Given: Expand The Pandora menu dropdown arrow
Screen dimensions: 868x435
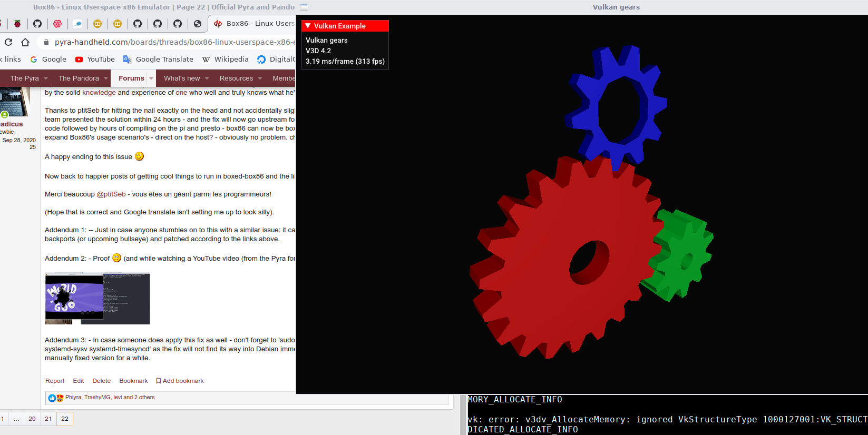Looking at the screenshot, I should pos(106,78).
